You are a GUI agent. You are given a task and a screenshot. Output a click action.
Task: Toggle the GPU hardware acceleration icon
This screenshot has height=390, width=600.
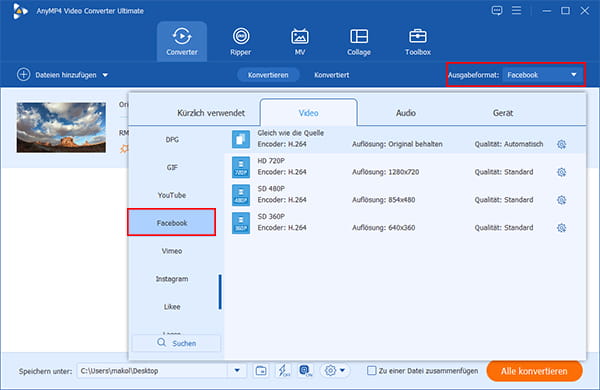tap(305, 370)
